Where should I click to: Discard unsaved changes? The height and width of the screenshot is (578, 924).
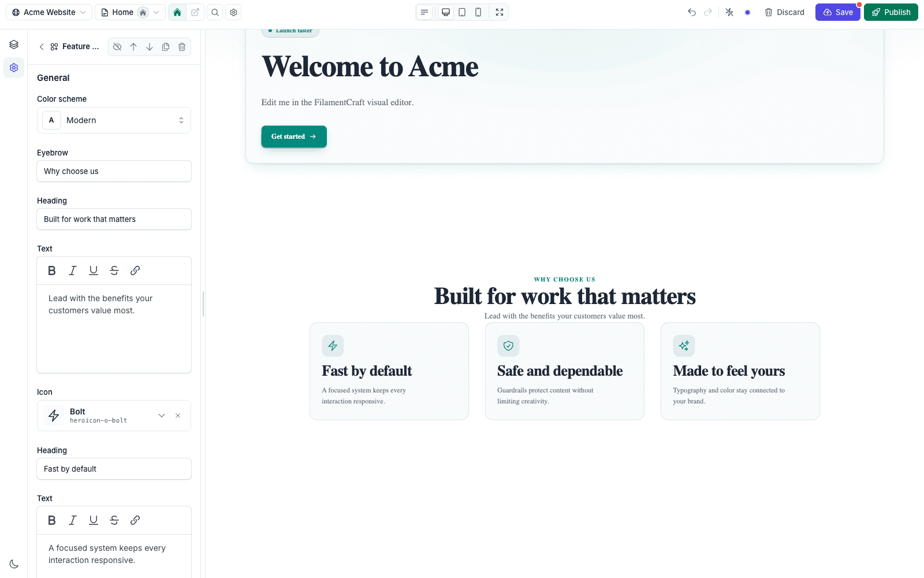pos(784,12)
